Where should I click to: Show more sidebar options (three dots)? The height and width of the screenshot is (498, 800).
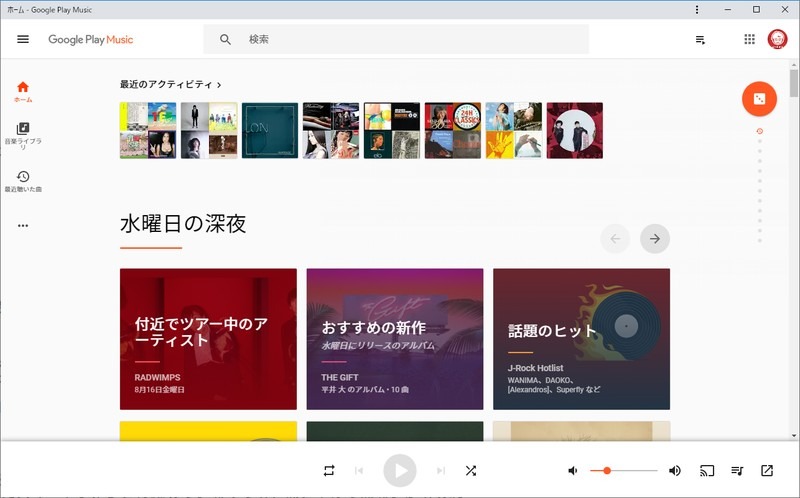pyautogui.click(x=23, y=226)
